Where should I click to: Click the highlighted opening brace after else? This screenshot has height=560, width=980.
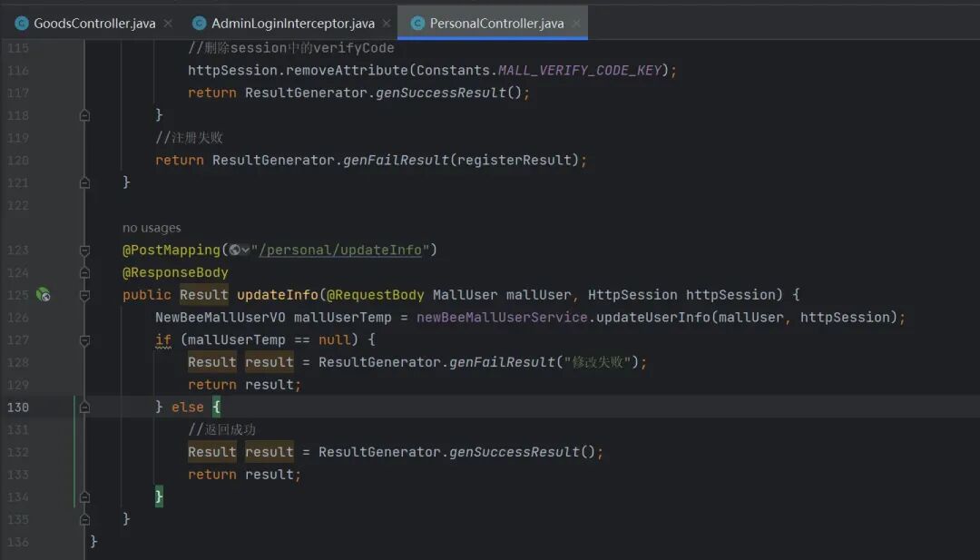coord(216,408)
